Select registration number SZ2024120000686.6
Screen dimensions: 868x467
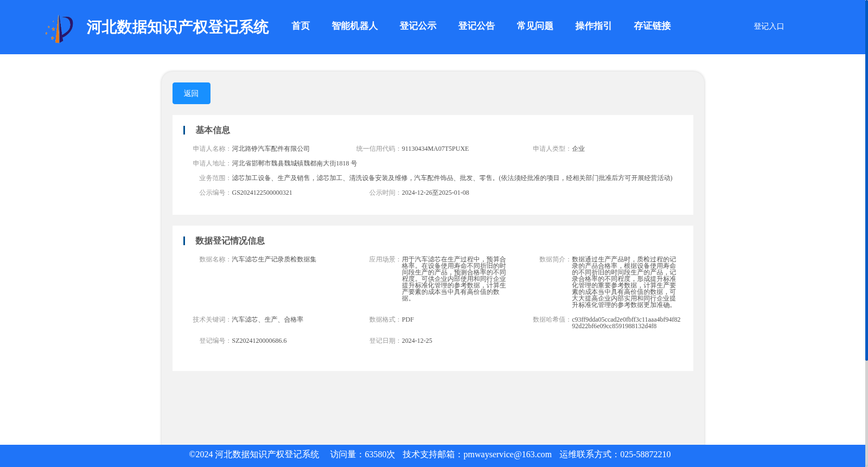click(259, 341)
